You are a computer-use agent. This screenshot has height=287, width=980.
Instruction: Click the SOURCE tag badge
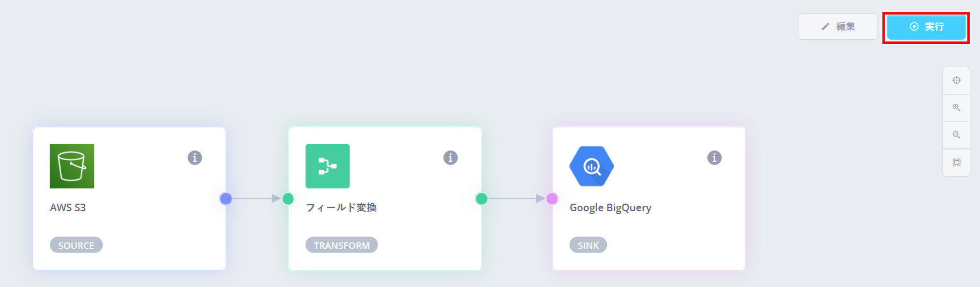click(x=76, y=245)
